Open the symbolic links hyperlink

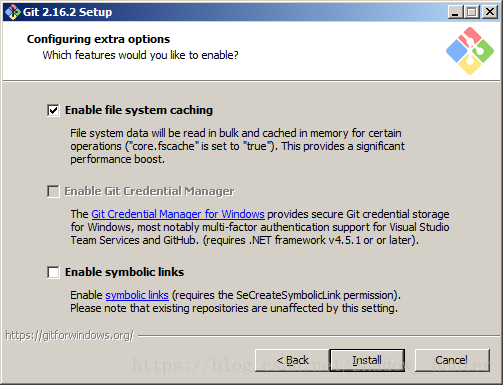(137, 295)
